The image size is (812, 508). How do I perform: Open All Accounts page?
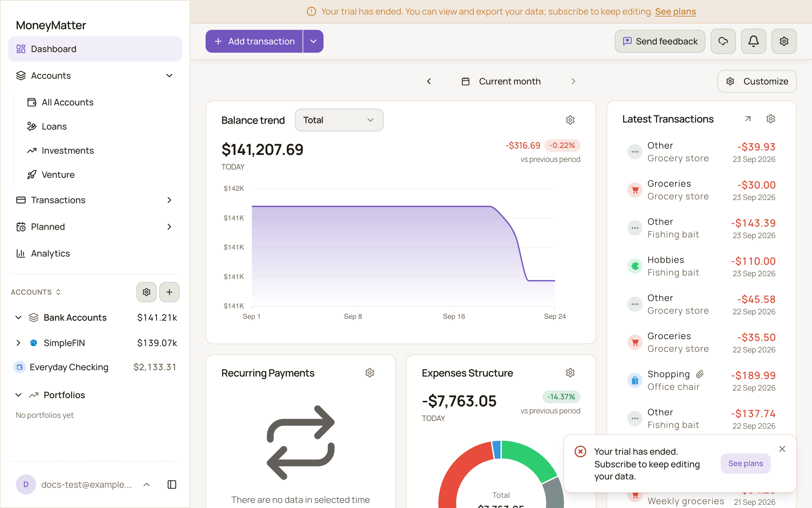click(x=68, y=102)
